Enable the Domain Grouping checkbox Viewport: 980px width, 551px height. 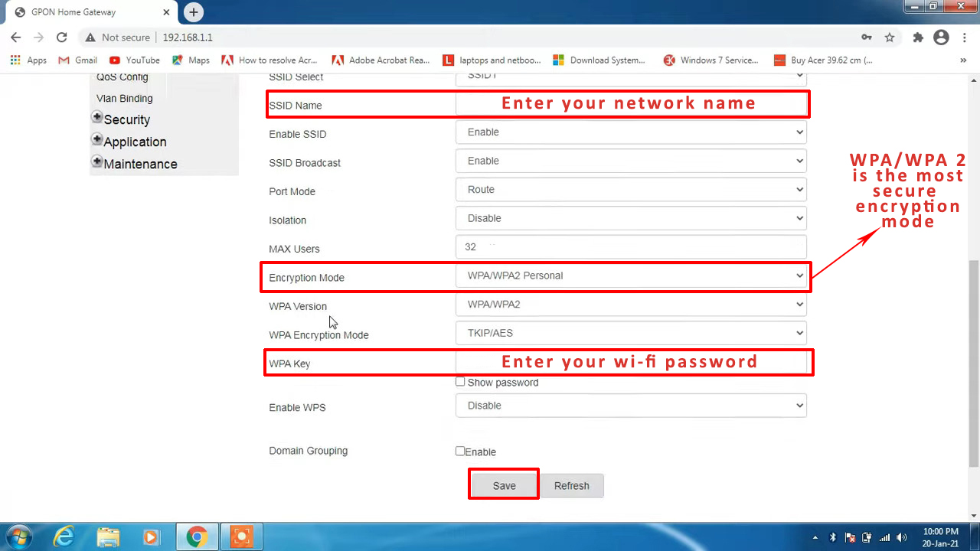click(x=460, y=452)
